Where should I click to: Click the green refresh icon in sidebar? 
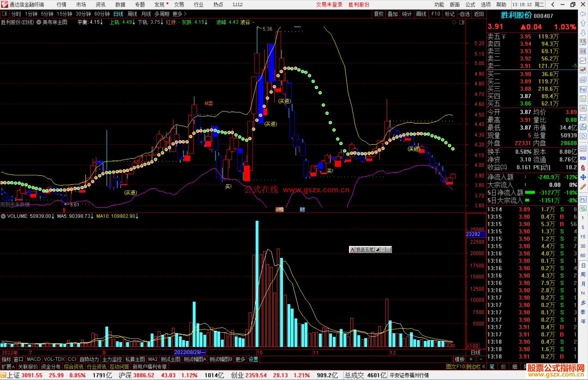(x=583, y=209)
